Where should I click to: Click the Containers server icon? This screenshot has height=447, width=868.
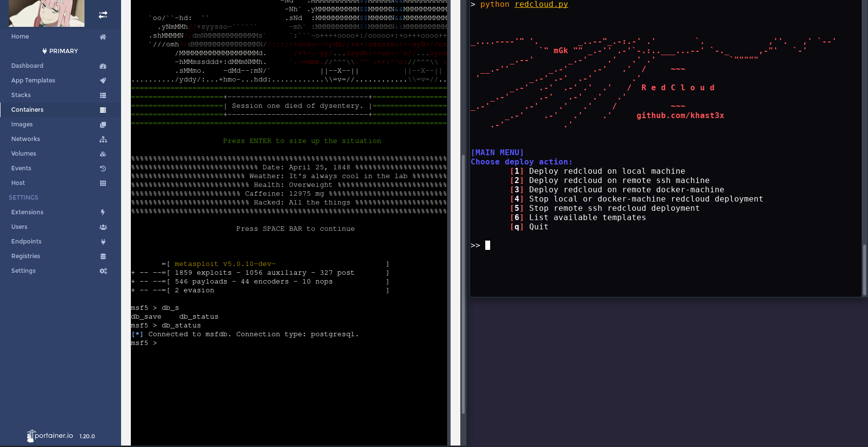pyautogui.click(x=103, y=110)
